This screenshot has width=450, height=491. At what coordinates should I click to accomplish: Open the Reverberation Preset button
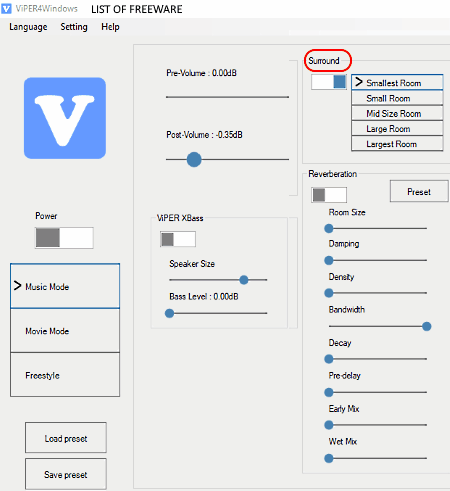(x=419, y=191)
